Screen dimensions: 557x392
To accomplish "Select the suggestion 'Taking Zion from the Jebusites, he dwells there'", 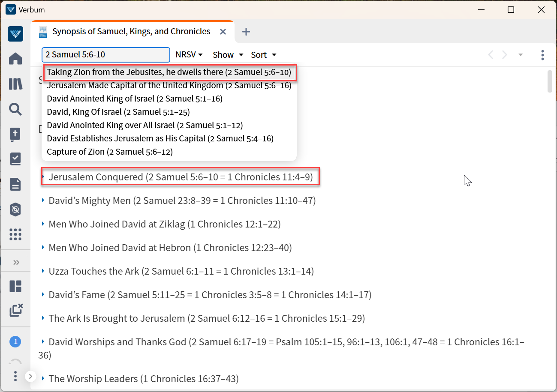I will point(169,72).
